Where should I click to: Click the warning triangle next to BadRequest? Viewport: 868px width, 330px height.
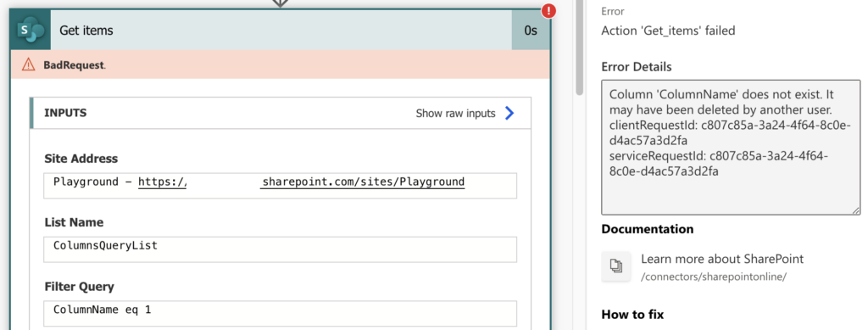pos(28,64)
